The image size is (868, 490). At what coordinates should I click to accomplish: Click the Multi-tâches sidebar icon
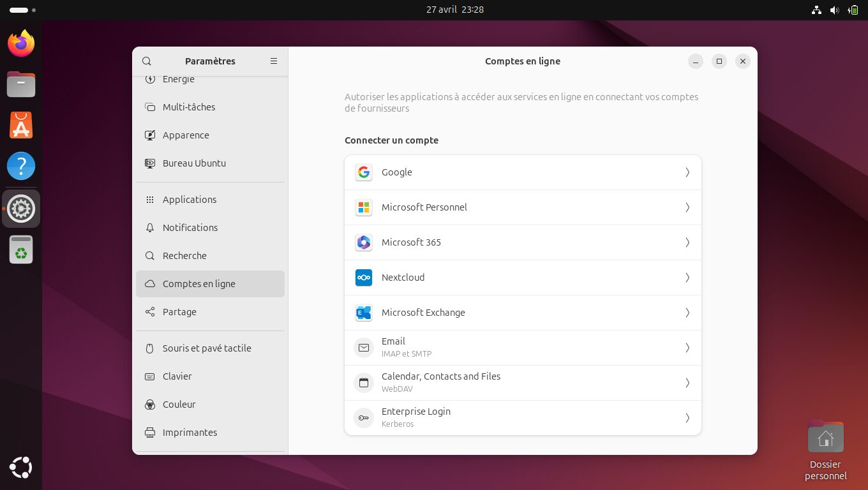click(x=150, y=107)
